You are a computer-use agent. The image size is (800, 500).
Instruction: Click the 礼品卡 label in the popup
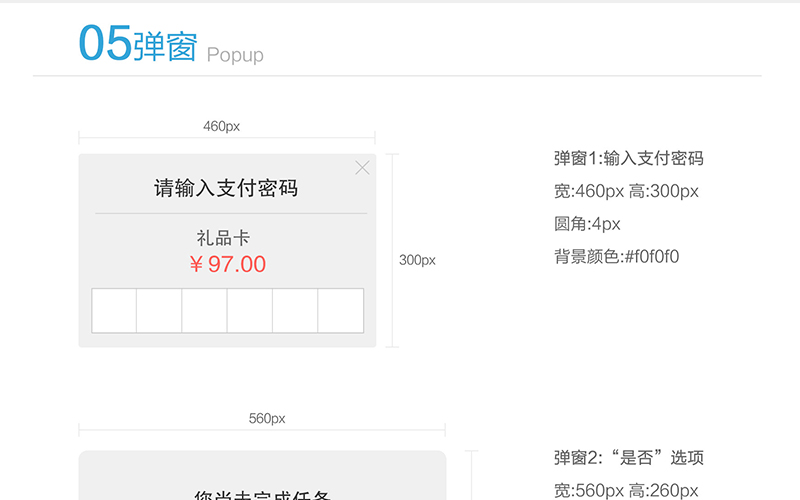pos(223,238)
